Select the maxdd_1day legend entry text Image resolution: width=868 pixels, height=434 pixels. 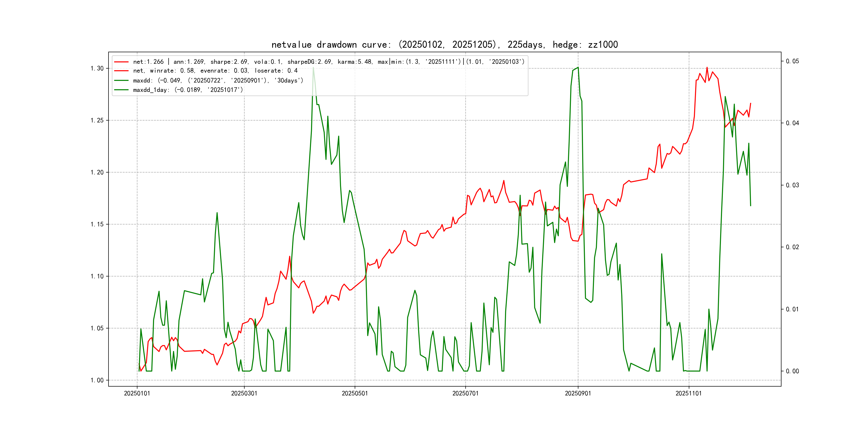tap(188, 90)
